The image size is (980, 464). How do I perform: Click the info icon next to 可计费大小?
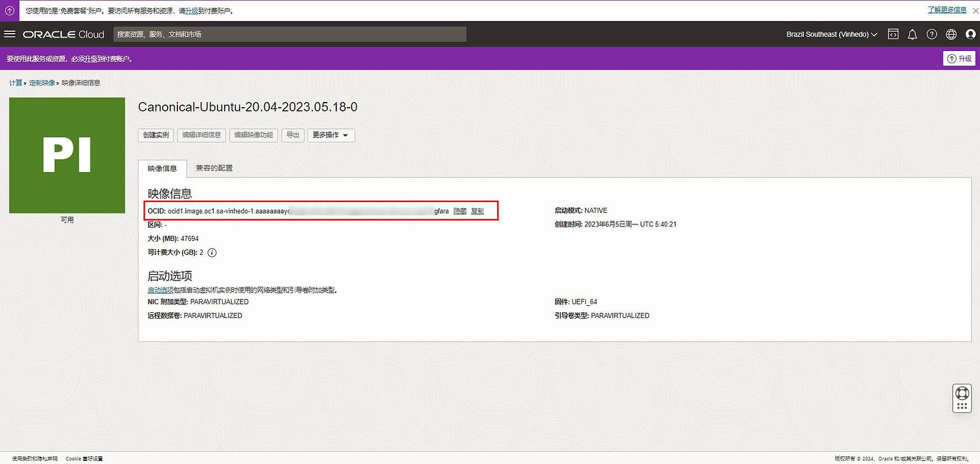pyautogui.click(x=212, y=252)
